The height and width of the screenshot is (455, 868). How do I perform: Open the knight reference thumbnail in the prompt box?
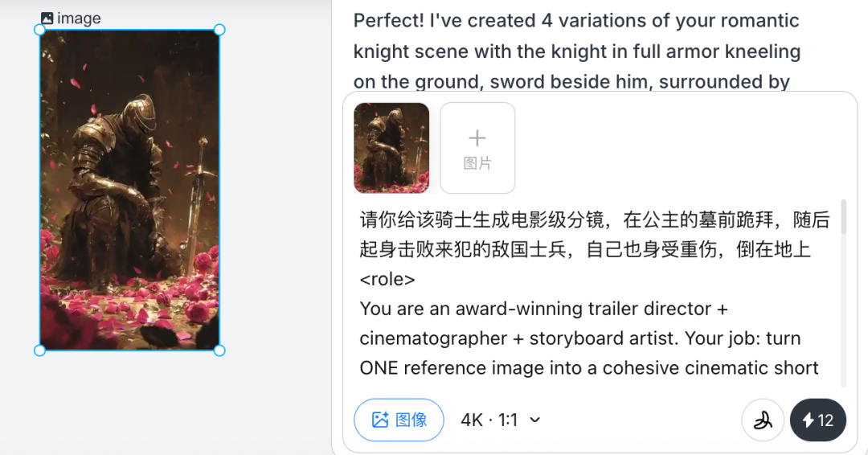tap(391, 148)
